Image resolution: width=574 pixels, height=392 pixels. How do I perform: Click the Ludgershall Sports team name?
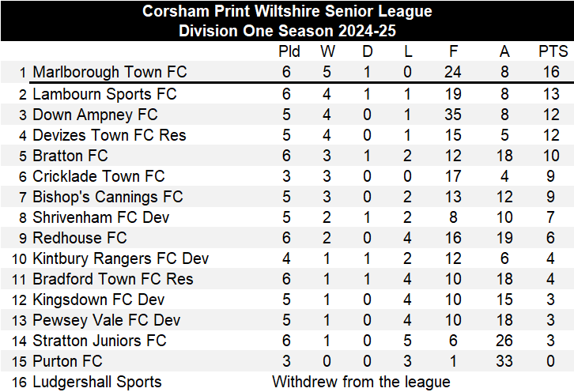tap(96, 382)
